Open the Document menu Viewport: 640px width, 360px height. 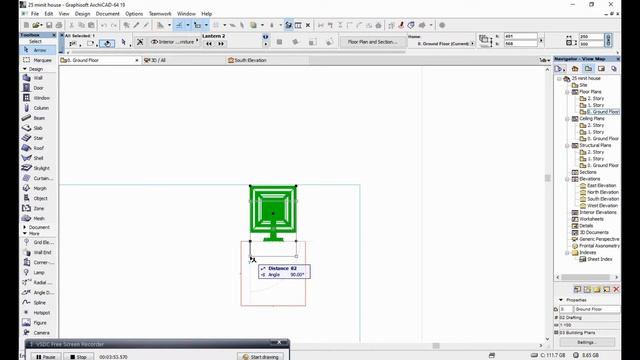107,14
